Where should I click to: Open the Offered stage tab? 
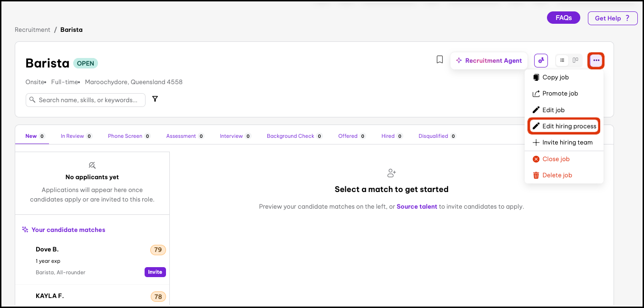(351, 136)
